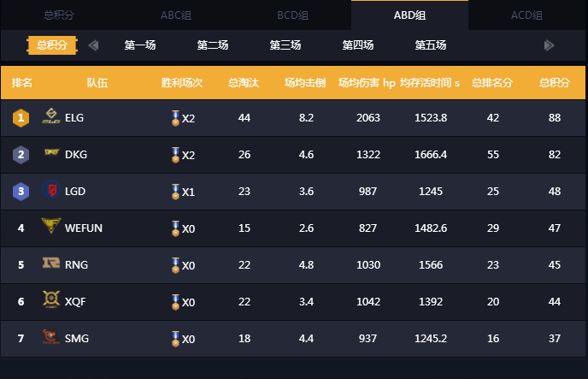Select the BCD组 tab
588x379 pixels.
(x=293, y=15)
